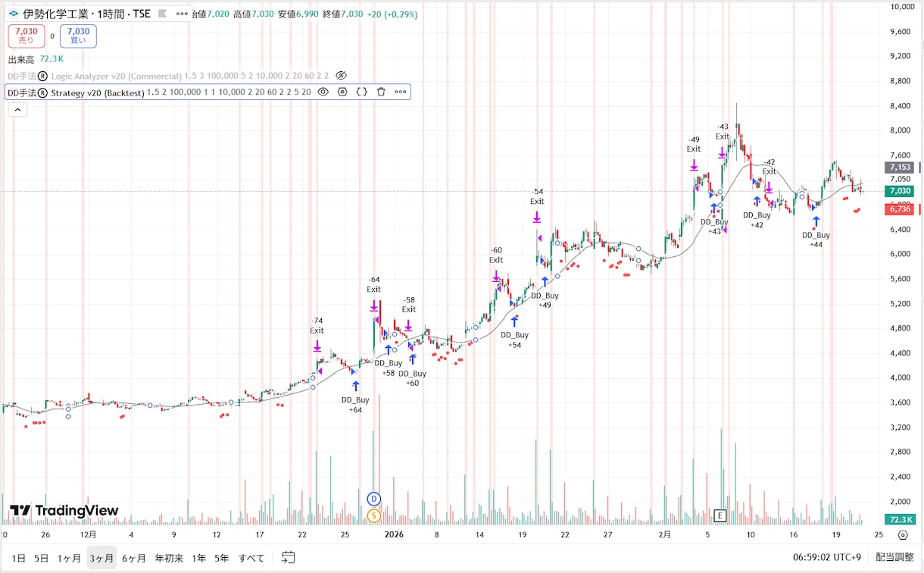Toggle the 配当調整 dividend adjustment
924x573 pixels.
coord(895,558)
